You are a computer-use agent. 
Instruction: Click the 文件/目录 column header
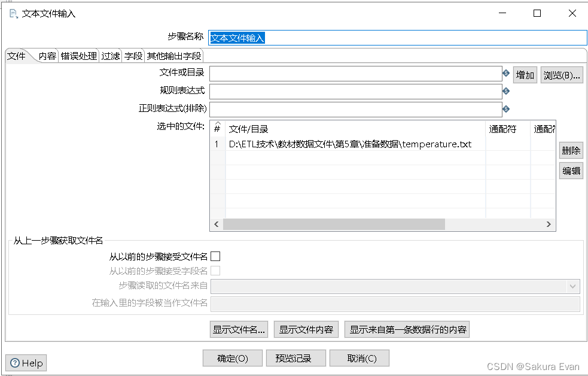point(355,129)
